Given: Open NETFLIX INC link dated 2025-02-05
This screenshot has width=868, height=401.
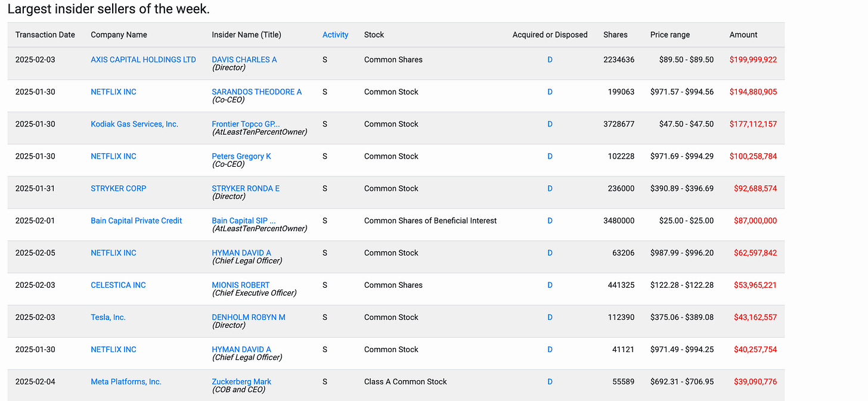Looking at the screenshot, I should coord(113,253).
